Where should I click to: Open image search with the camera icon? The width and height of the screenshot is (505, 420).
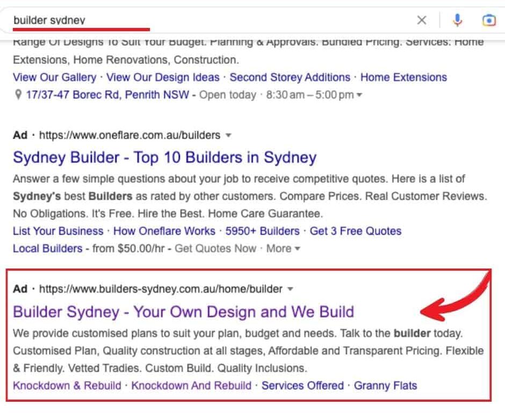(488, 20)
